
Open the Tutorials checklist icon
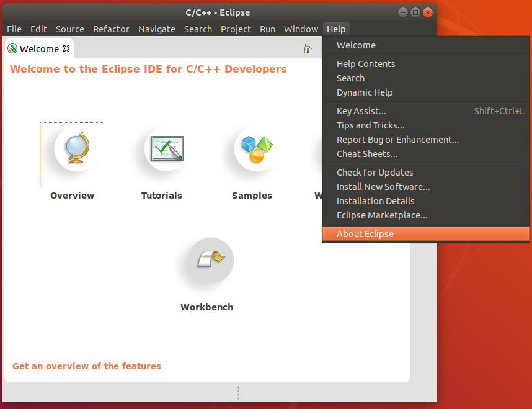click(x=167, y=148)
